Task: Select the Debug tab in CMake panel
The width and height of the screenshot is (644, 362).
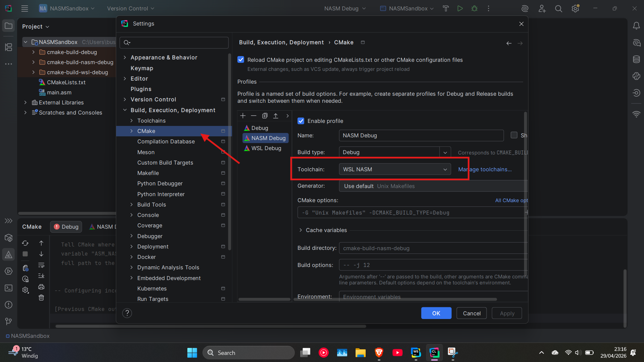Action: coord(66,227)
